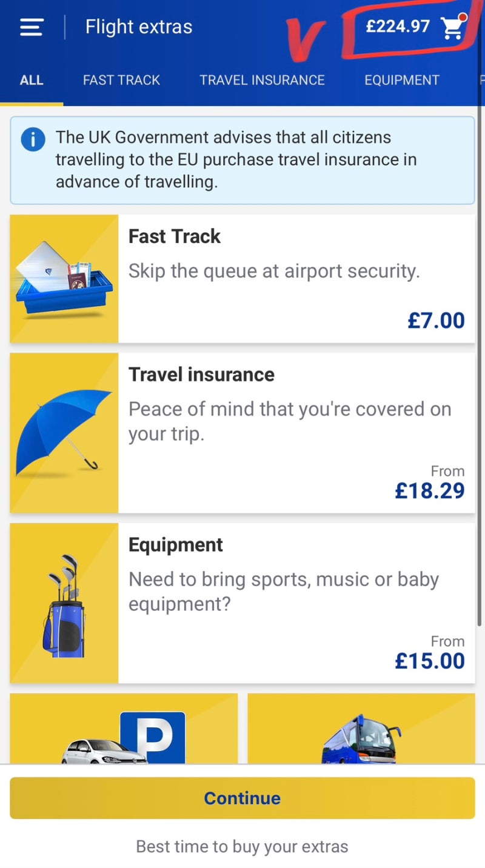Click the Continue button
Screen dimensions: 485x868
[242, 798]
